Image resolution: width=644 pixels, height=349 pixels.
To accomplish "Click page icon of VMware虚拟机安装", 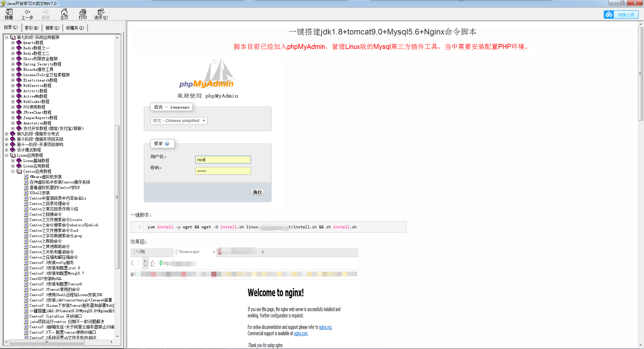I will pyautogui.click(x=26, y=177).
